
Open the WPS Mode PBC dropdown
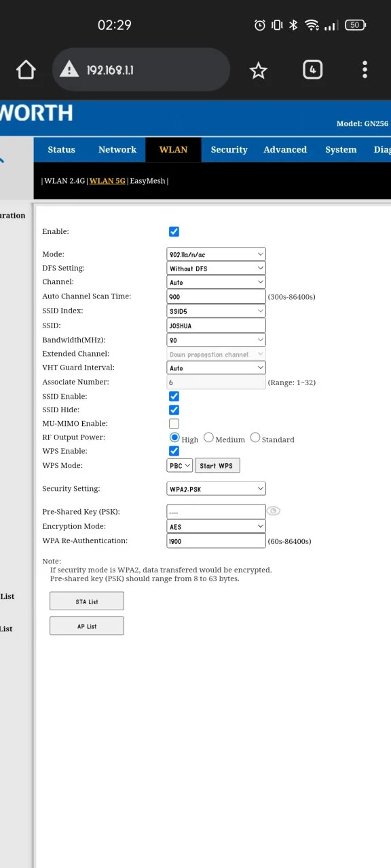[180, 465]
